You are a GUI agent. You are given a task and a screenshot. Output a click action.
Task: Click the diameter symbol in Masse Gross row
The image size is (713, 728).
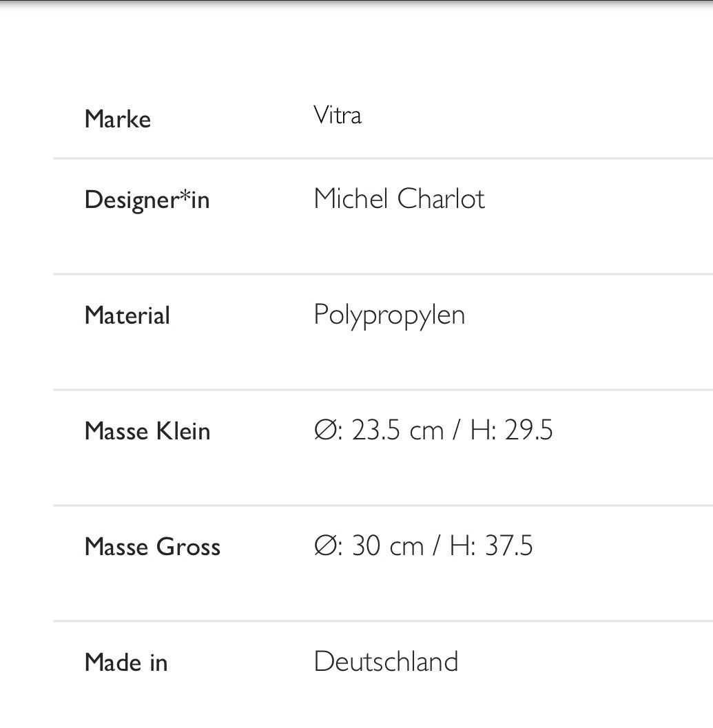[x=324, y=545]
